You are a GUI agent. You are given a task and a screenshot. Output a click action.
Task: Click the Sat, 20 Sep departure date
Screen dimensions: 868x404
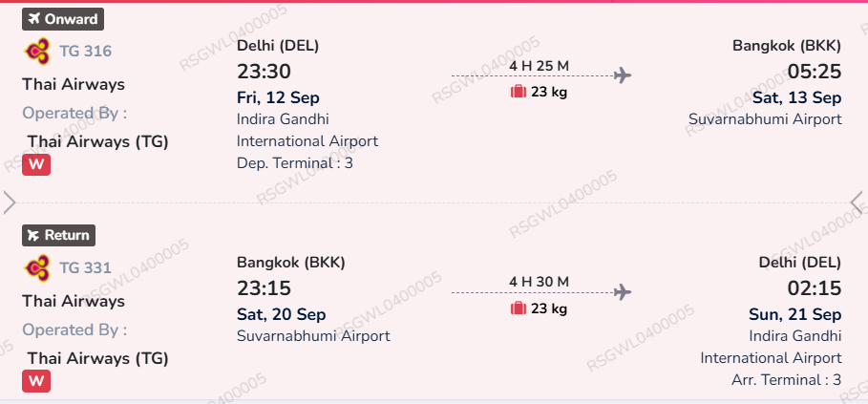[x=281, y=314]
